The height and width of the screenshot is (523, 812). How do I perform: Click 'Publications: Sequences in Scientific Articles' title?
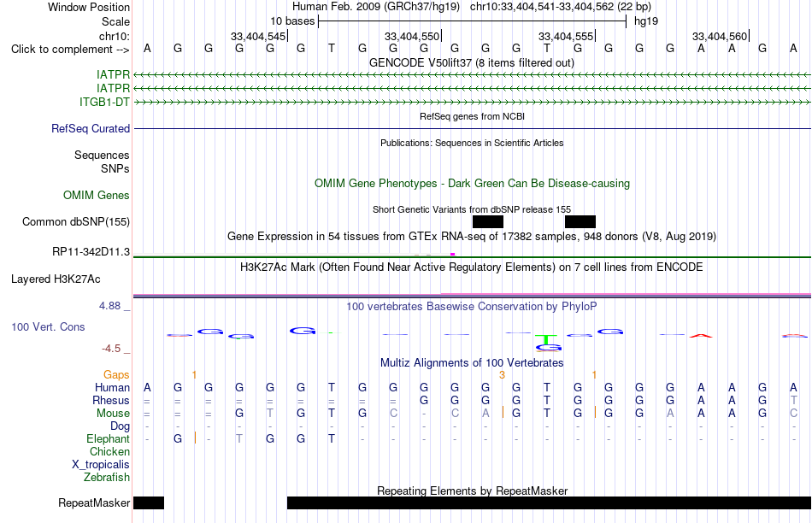point(472,143)
